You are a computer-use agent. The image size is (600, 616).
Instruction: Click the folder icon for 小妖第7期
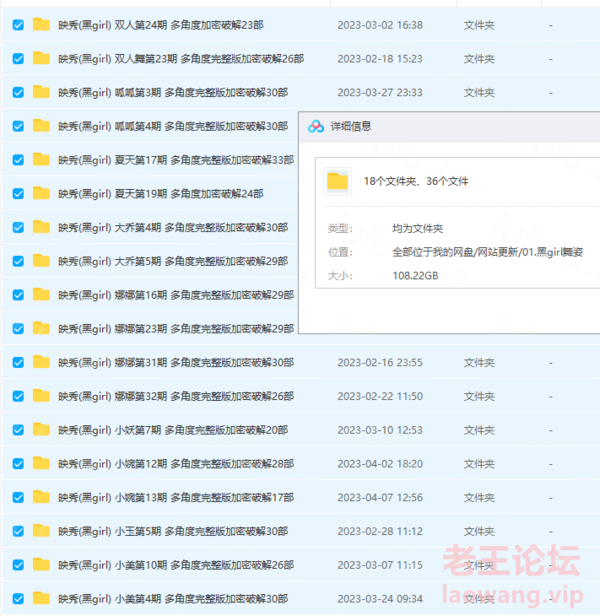tap(41, 430)
